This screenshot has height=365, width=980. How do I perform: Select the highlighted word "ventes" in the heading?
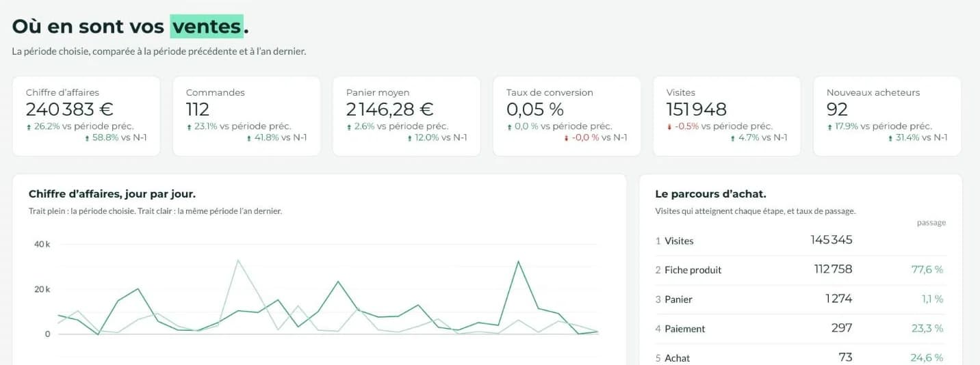(207, 27)
